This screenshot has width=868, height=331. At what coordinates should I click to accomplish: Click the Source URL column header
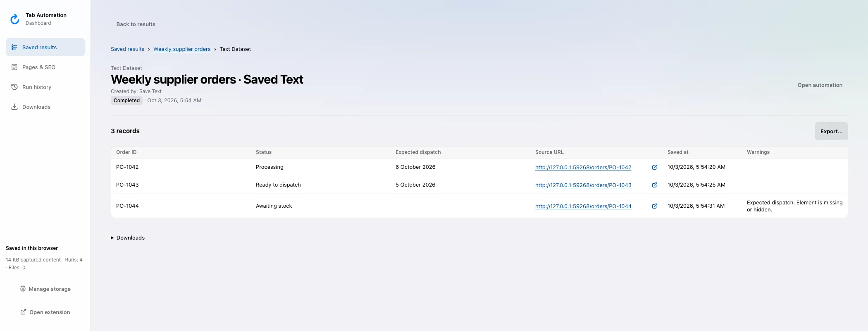549,152
